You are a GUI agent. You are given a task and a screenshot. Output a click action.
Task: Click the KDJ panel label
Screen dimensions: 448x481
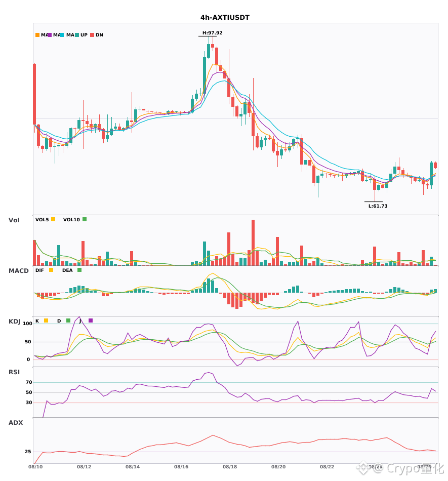(14, 322)
